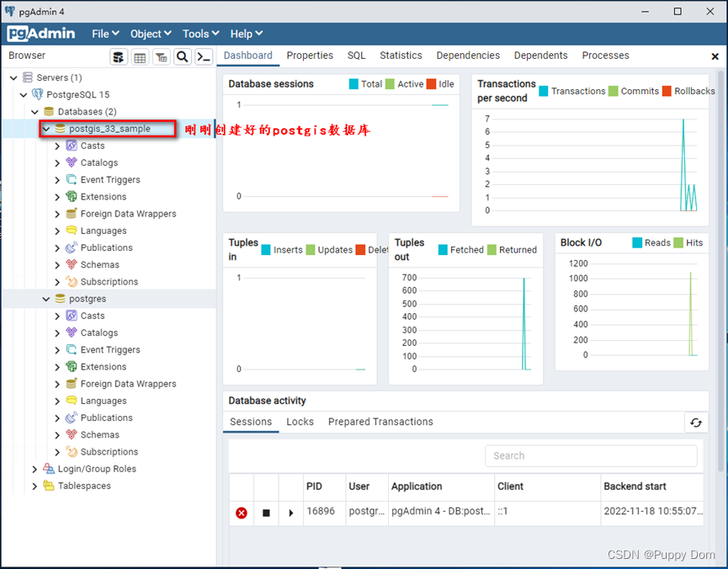Expand Extensions under postgres database
Image resolution: width=728 pixels, height=569 pixels.
click(57, 367)
